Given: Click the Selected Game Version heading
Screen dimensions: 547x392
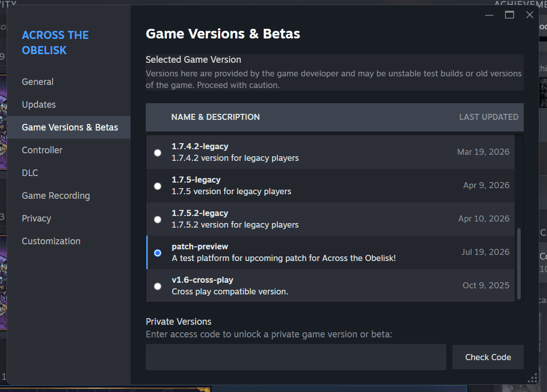Looking at the screenshot, I should tap(193, 60).
